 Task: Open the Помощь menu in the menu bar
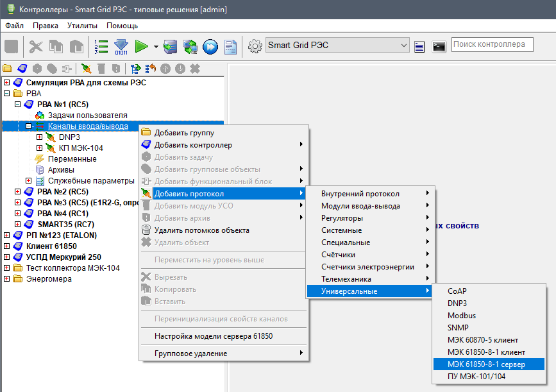(122, 26)
